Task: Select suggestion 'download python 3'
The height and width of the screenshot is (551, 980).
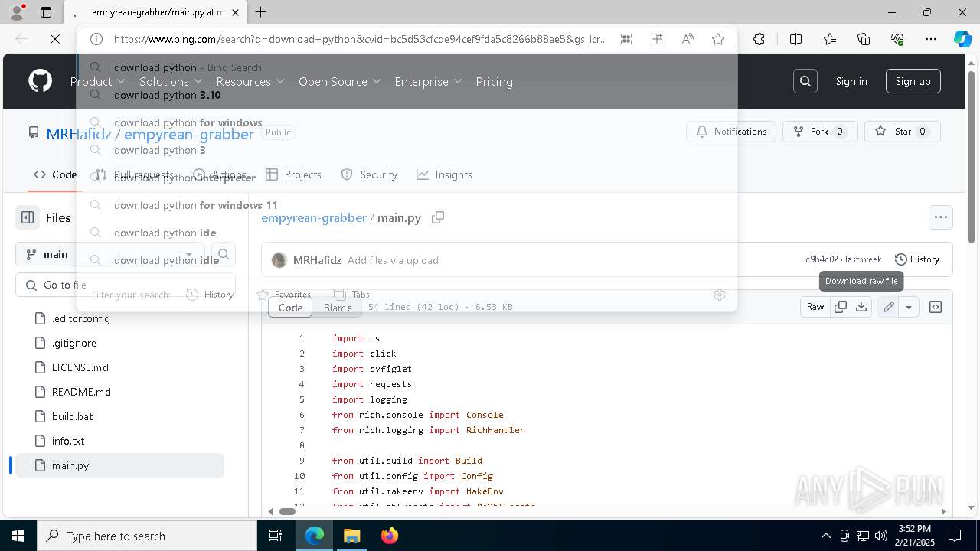Action: (407, 150)
